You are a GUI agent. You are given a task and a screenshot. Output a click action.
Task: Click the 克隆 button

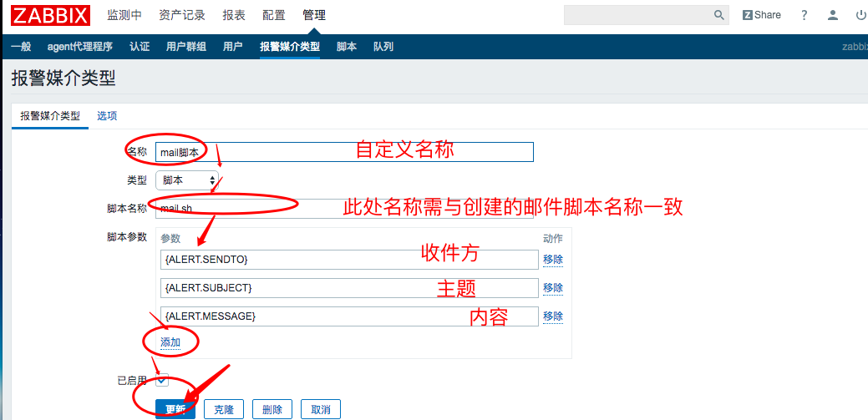coord(224,409)
